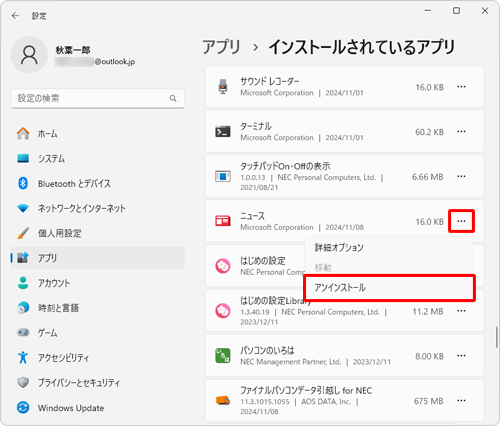The width and height of the screenshot is (500, 426).
Task: Open more options for パソコンのいろは
Action: pos(461,356)
